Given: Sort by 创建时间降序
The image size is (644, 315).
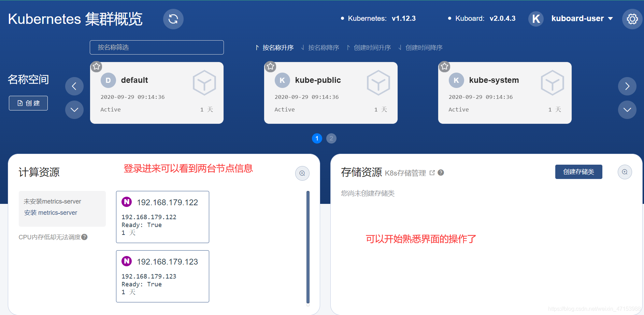Looking at the screenshot, I should (420, 48).
